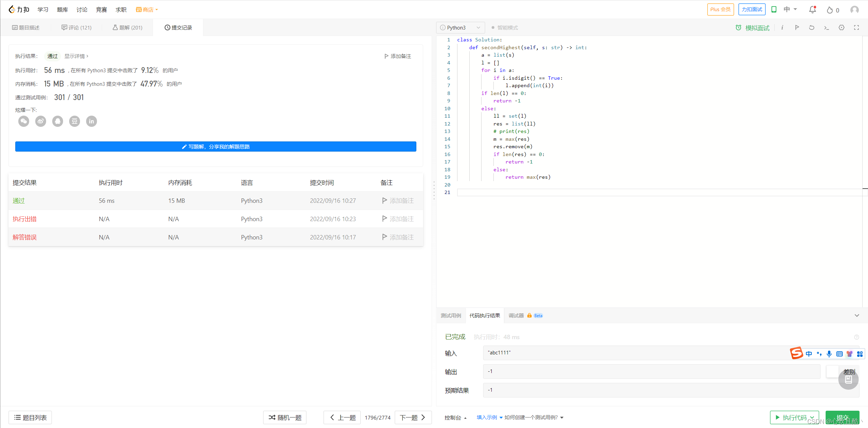
Task: Collapse the result panel chevron
Action: [x=857, y=315]
